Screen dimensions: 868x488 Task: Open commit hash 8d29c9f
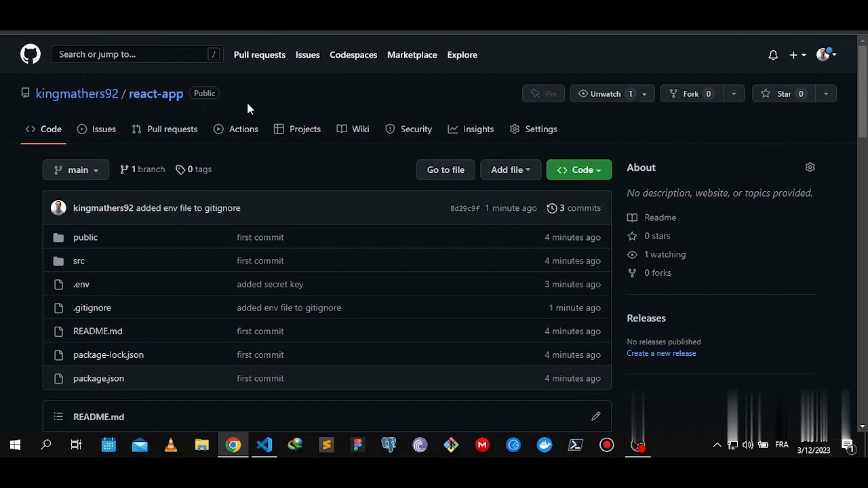[465, 208]
